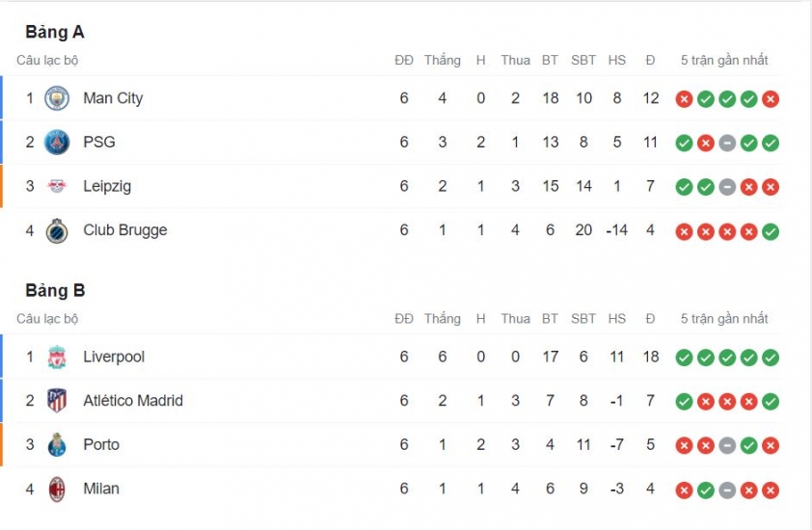Screen dimensions: 812x530
Task: Click Liverpool's last green win icon
Action: coord(771,358)
